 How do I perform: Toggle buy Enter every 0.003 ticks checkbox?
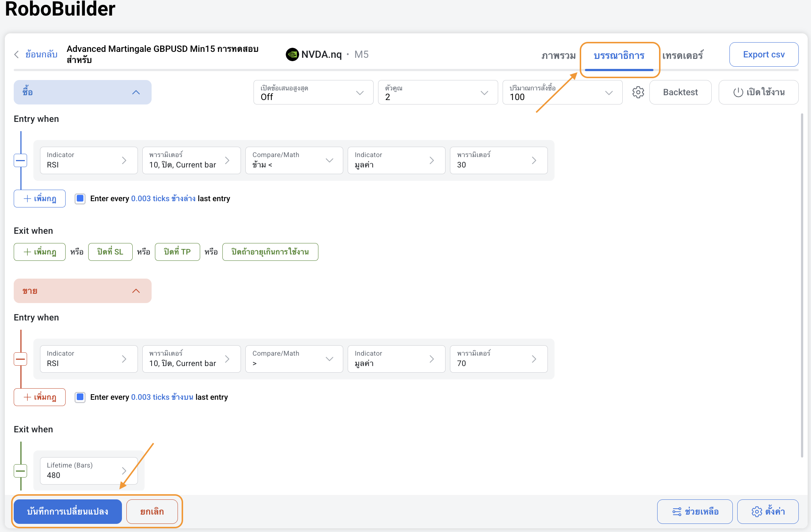click(x=80, y=199)
